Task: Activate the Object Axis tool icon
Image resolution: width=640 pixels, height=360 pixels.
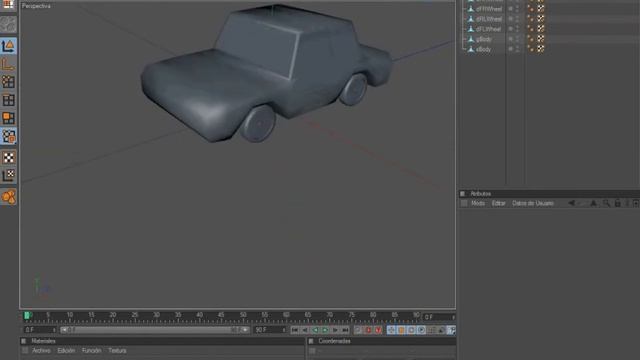Action: 9,64
